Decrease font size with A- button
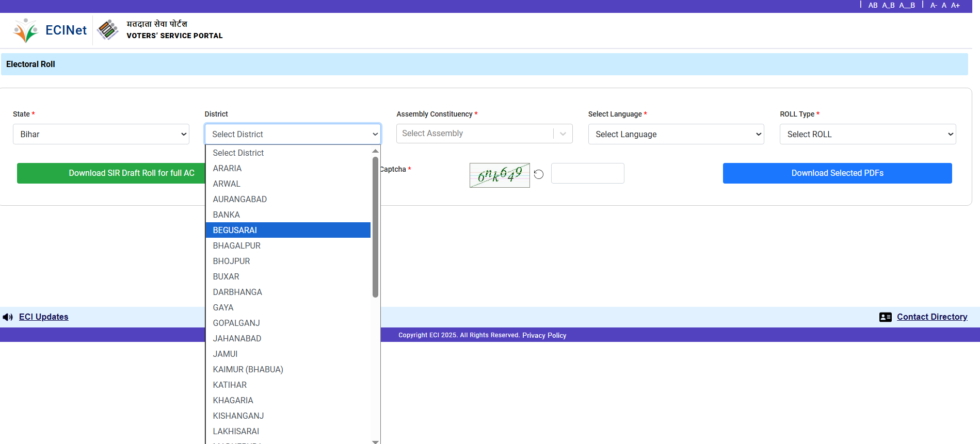 click(934, 5)
